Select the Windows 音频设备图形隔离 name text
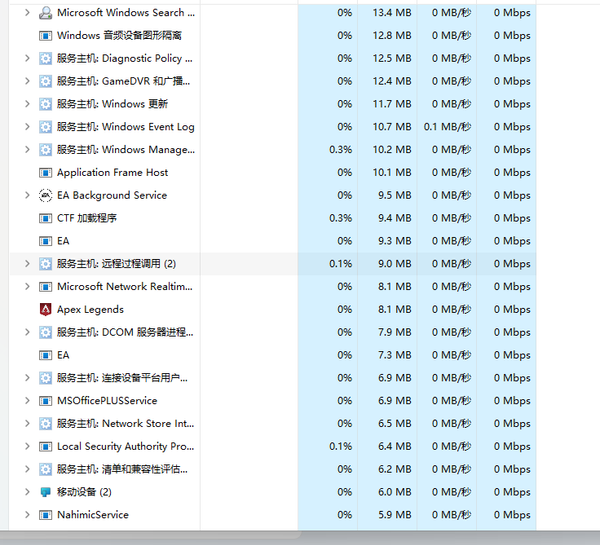600x545 pixels. click(119, 36)
